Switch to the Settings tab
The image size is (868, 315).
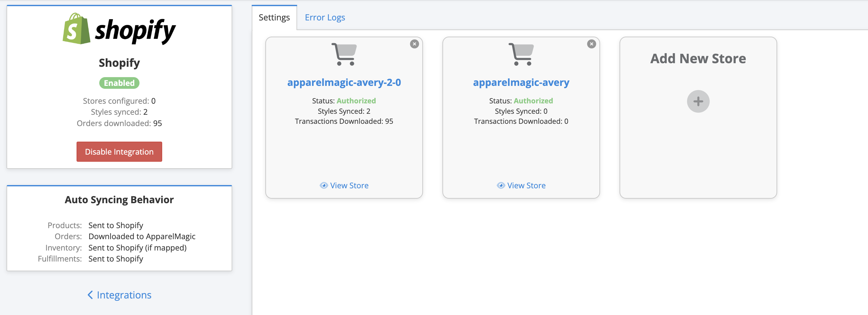point(274,17)
